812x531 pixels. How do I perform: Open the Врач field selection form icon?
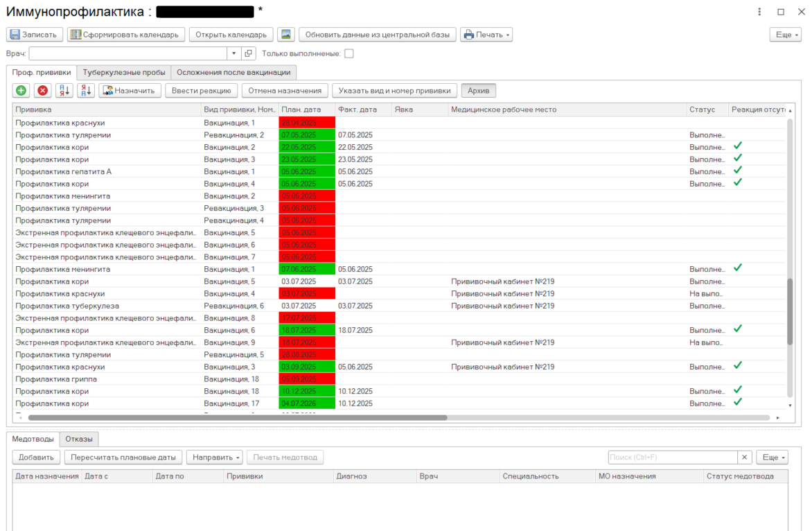click(249, 53)
